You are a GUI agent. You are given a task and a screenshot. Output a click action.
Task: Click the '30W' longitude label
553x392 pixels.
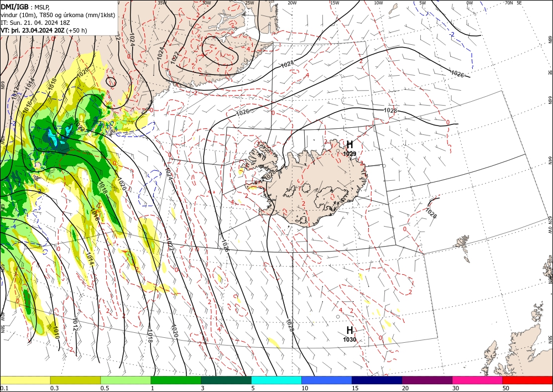(x=207, y=3)
